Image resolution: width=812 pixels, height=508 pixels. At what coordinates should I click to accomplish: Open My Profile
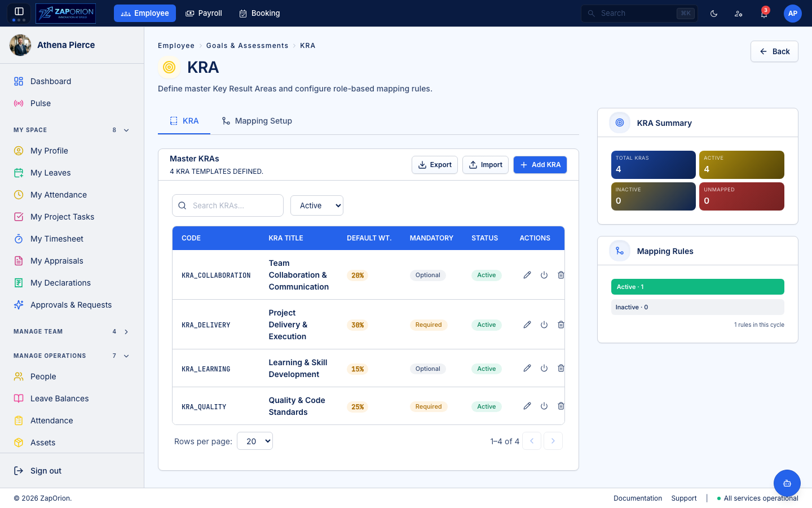point(72,151)
